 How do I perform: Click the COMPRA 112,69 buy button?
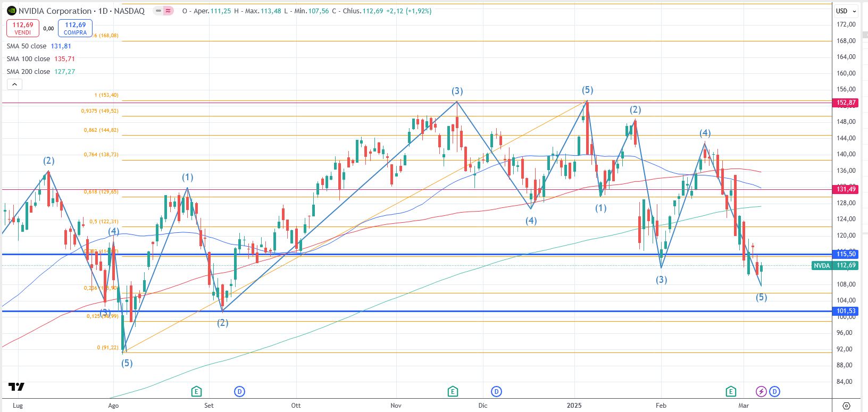76,28
